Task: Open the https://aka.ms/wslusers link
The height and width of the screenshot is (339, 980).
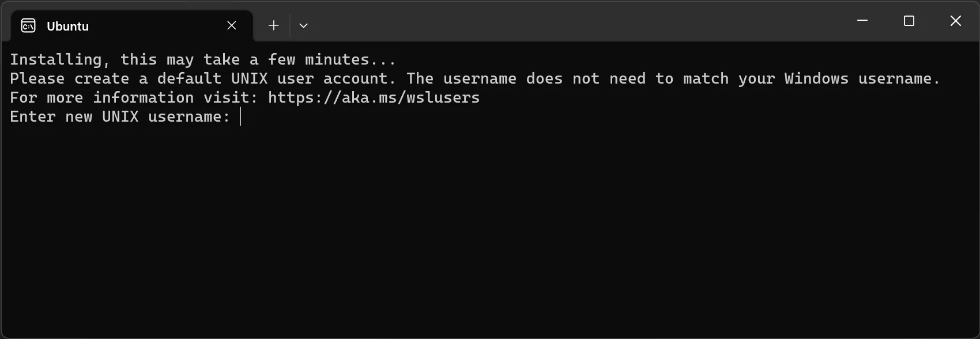Action: 374,97
